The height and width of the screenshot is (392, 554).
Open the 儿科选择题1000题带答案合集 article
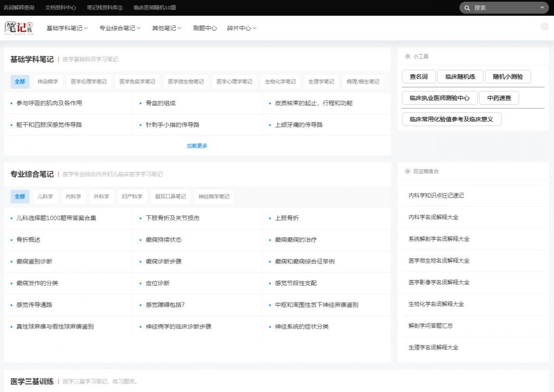(56, 218)
